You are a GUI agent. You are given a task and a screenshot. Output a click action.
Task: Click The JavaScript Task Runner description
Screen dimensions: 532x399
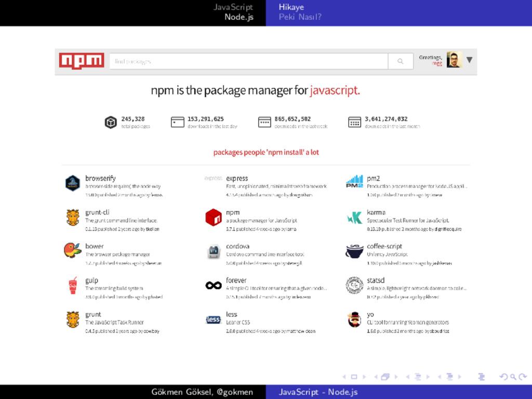pyautogui.click(x=114, y=322)
